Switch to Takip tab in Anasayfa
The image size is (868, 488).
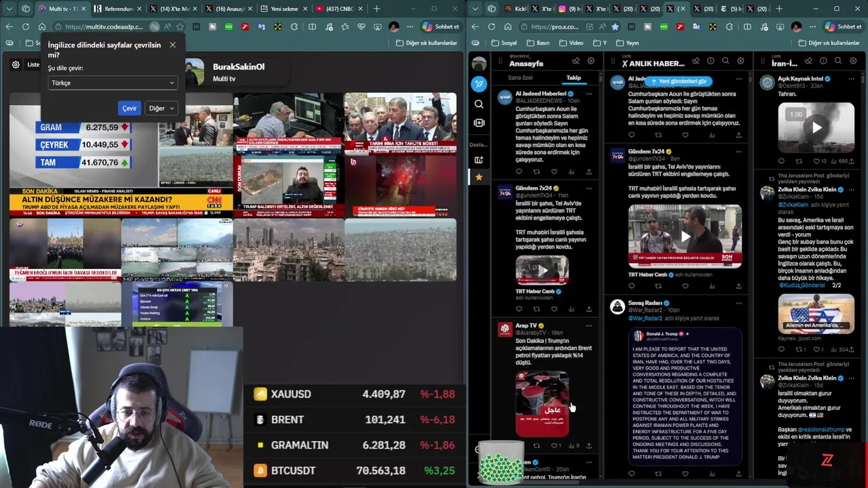click(574, 78)
